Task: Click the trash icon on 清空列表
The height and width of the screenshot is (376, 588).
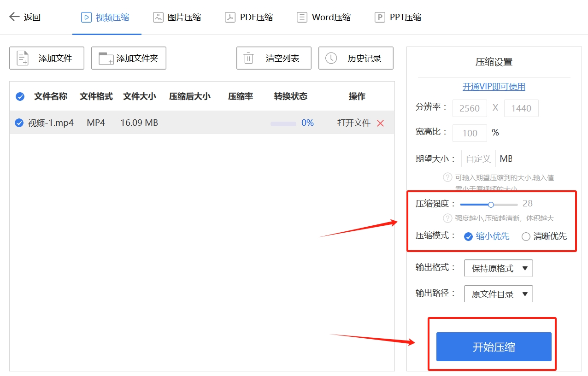Action: (248, 58)
